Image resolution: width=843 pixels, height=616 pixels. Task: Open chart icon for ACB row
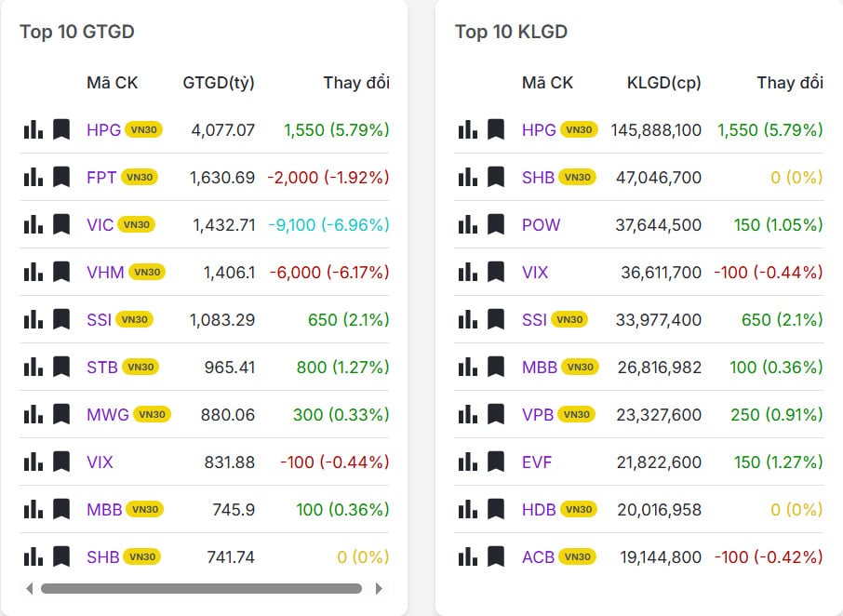click(x=468, y=556)
